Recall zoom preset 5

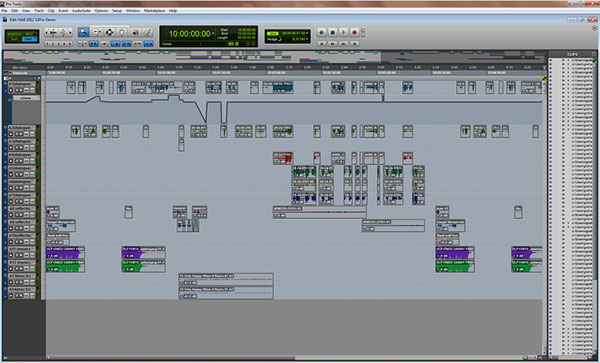(x=70, y=44)
